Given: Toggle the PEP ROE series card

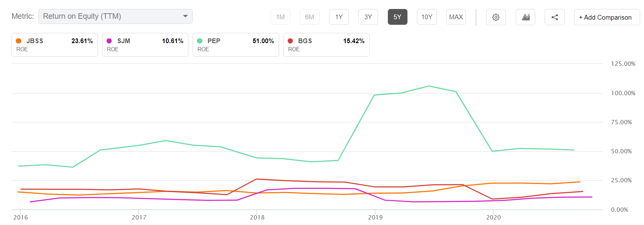Looking at the screenshot, I should 236,45.
